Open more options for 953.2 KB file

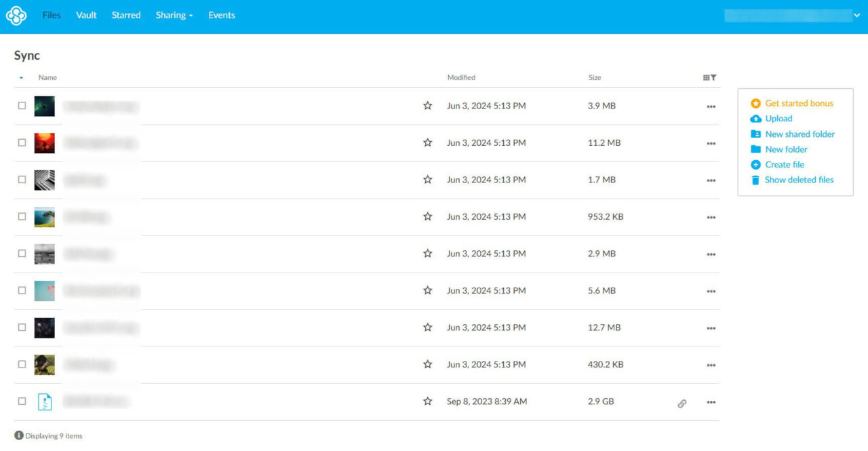click(x=711, y=217)
